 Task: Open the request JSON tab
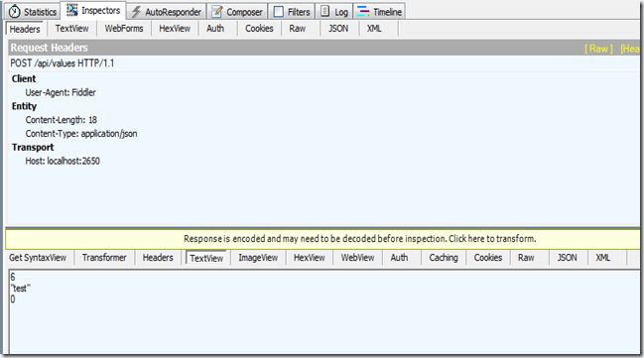[x=338, y=29]
